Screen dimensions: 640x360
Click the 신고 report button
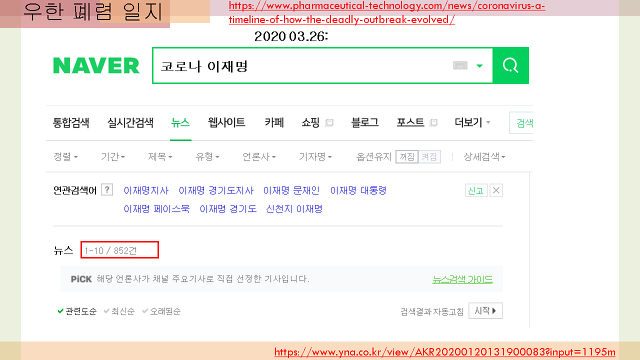click(476, 191)
